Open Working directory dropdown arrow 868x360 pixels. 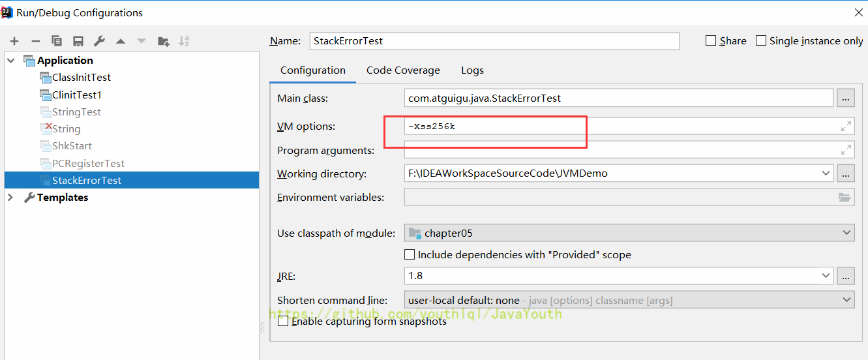pyautogui.click(x=826, y=173)
